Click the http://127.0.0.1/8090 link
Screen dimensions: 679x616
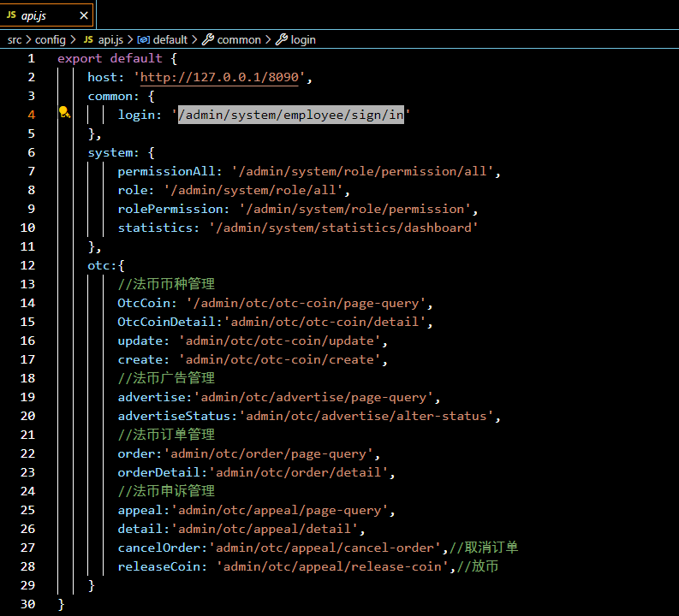(x=219, y=77)
